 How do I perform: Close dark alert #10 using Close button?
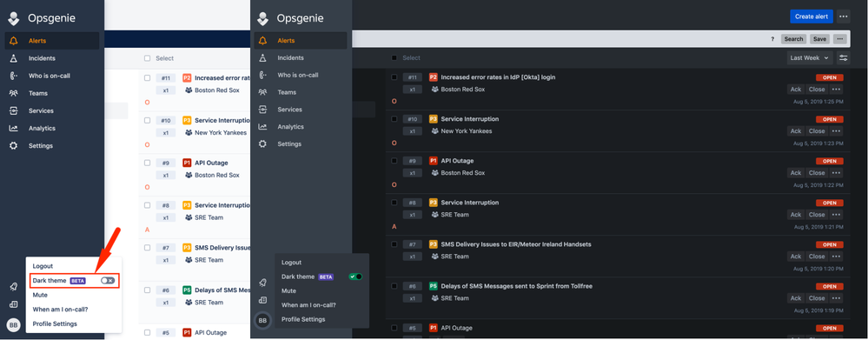tap(817, 131)
